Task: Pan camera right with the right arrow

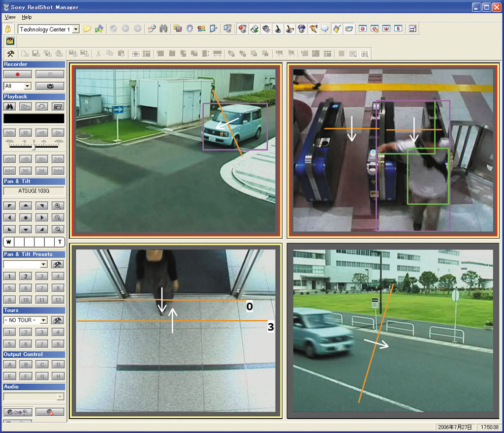Action: (42, 218)
